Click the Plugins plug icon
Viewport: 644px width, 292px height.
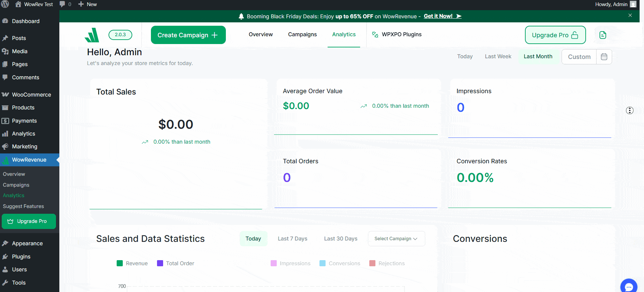[5, 256]
